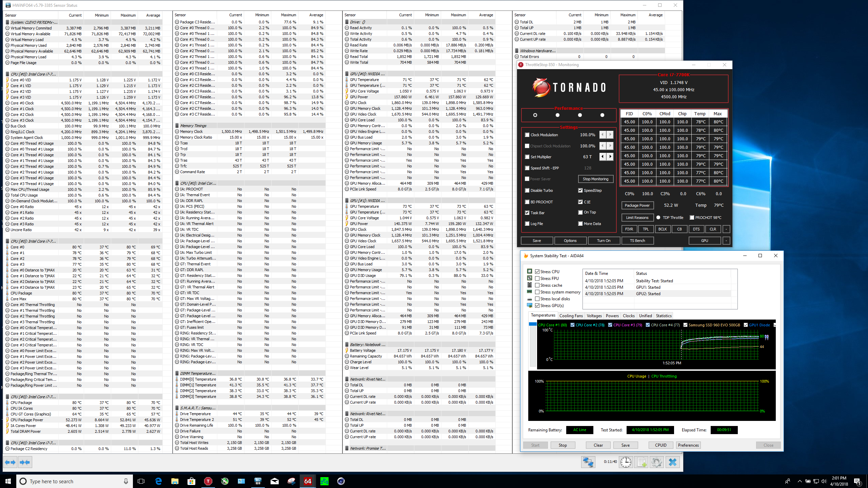868x488 pixels.
Task: Click the TS Bench button
Action: pos(637,241)
